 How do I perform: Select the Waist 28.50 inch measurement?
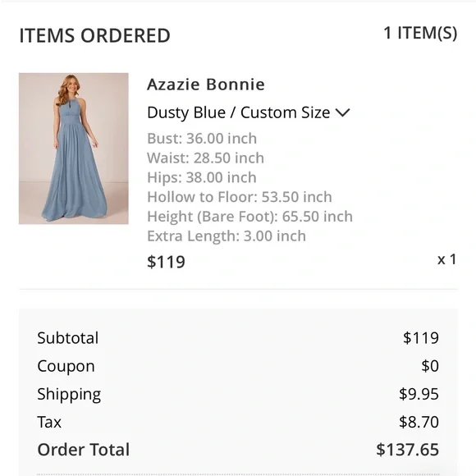[205, 158]
